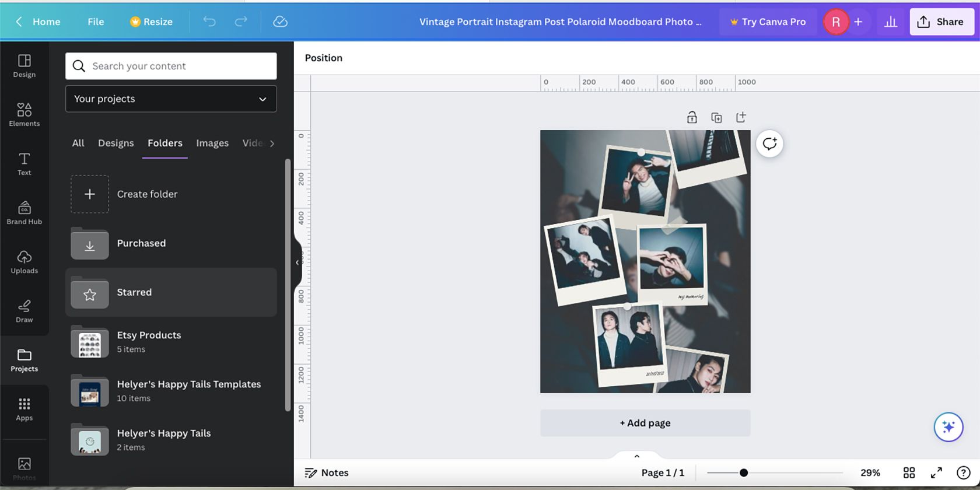980x490 pixels.
Task: Click Create folder
Action: tap(171, 194)
